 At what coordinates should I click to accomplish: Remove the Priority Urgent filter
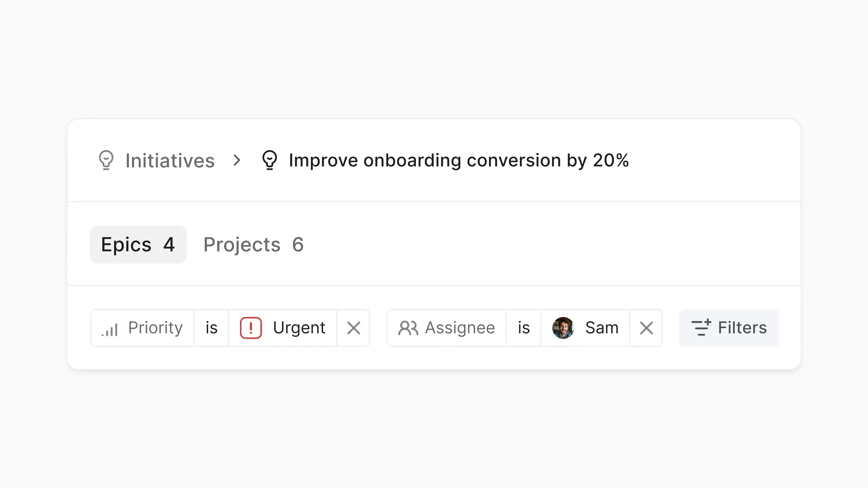353,328
